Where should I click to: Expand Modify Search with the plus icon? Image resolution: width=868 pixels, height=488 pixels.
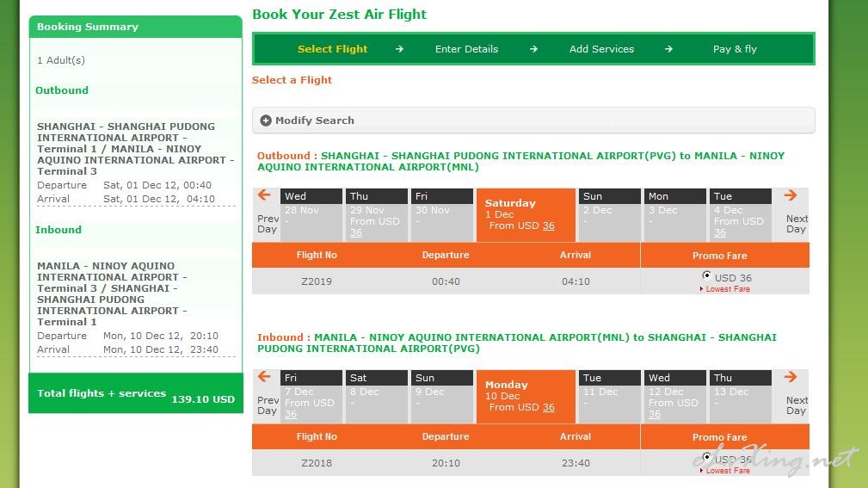pos(266,120)
